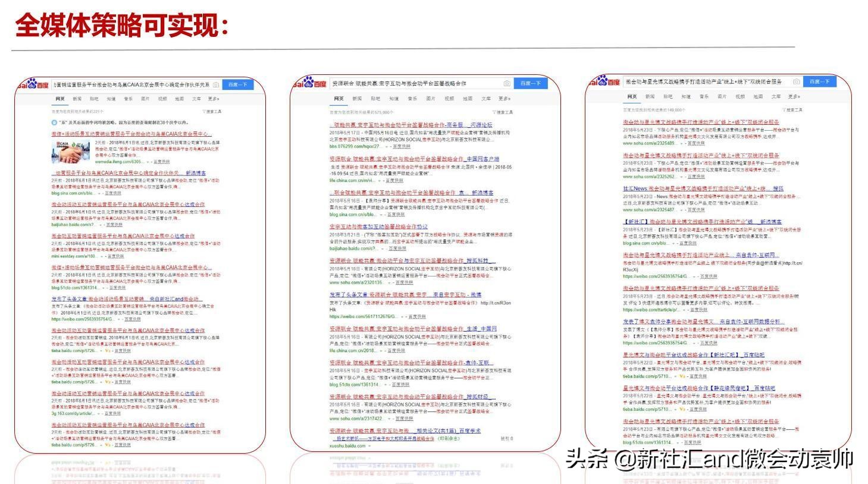Open 宏宇互动与微客加互动签署战略合作协议 result
Screen dimensions: 868x484
[x=378, y=227]
